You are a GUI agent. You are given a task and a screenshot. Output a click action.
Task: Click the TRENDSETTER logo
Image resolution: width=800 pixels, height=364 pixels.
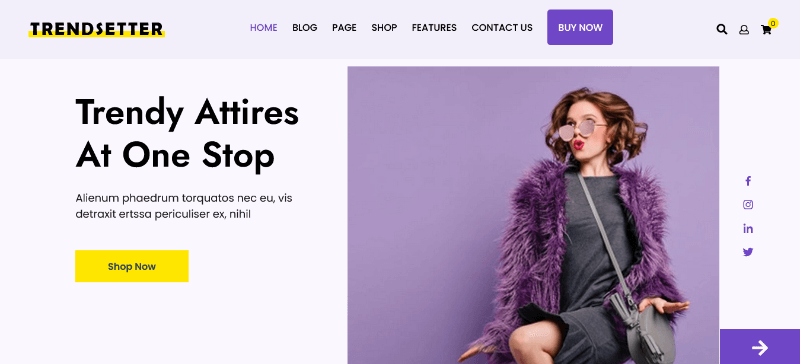96,29
